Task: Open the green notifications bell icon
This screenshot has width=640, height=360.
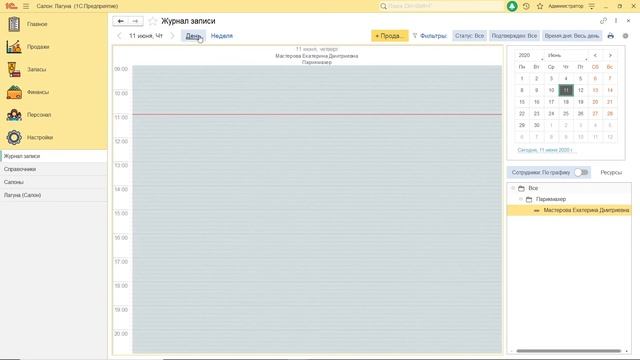Action: click(512, 6)
